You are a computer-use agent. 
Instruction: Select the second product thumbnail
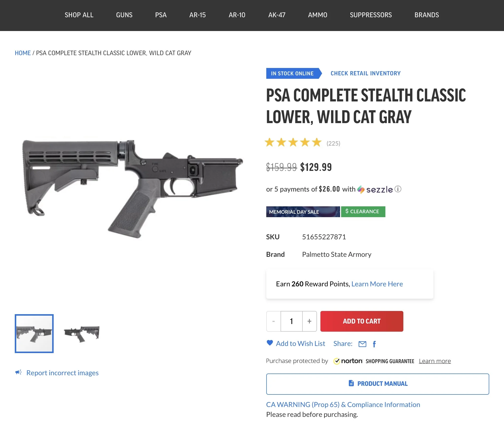tap(82, 334)
